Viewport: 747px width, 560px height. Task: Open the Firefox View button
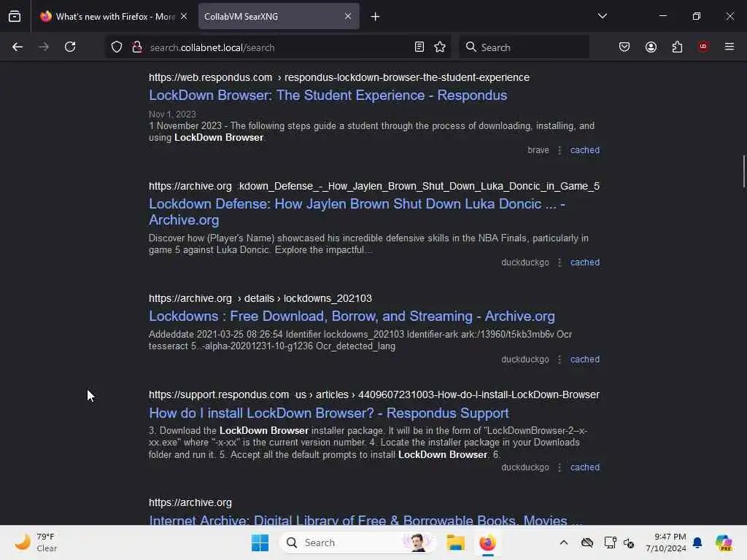(15, 17)
